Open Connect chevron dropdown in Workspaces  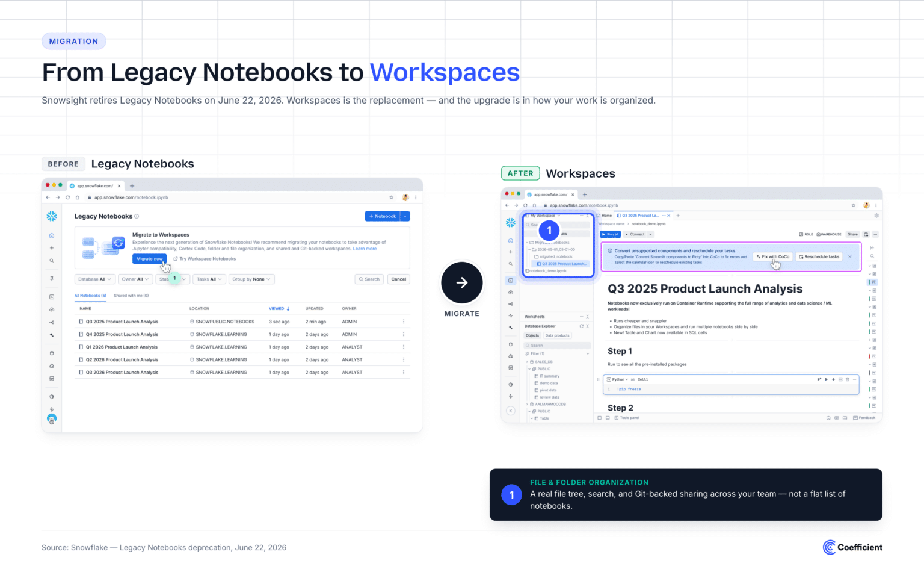pos(650,234)
